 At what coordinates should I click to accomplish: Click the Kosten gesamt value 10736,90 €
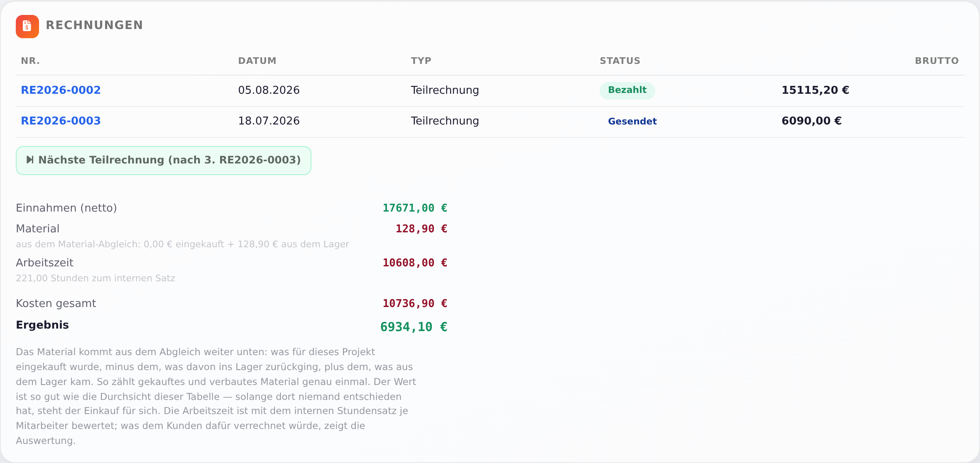tap(415, 303)
